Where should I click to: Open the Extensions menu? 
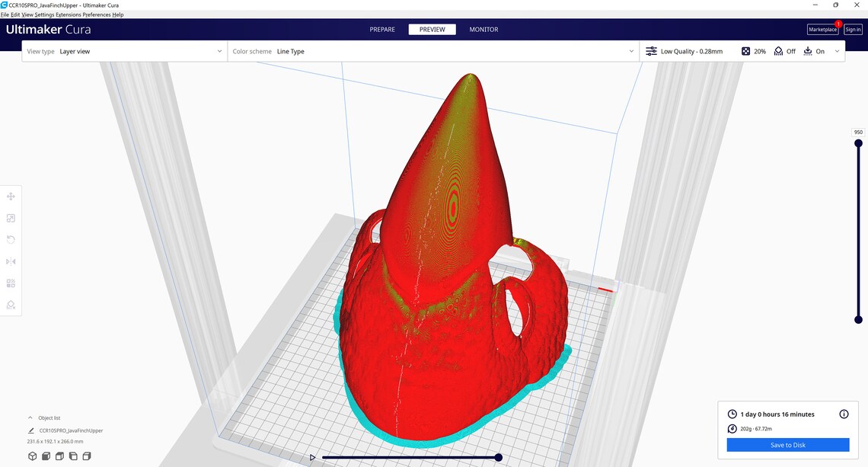click(69, 14)
